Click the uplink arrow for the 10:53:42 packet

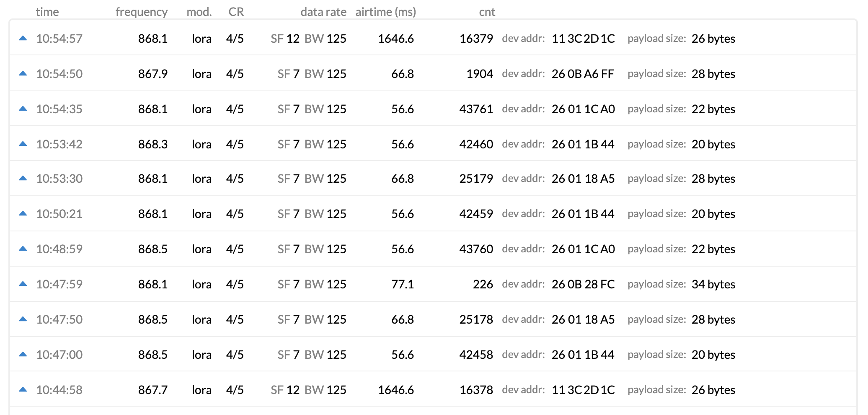pyautogui.click(x=23, y=144)
